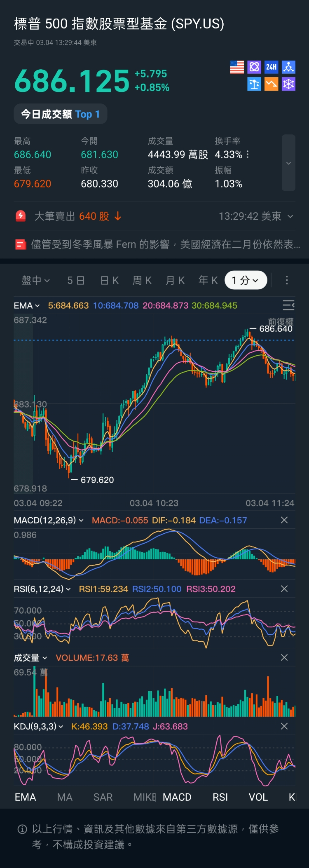Expand the stock details panel chevron
Viewport: 309px width, 868px height.
tap(288, 163)
